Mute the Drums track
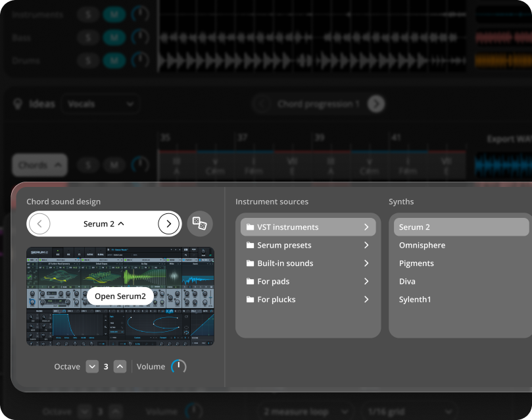This screenshot has height=420, width=532. point(114,61)
